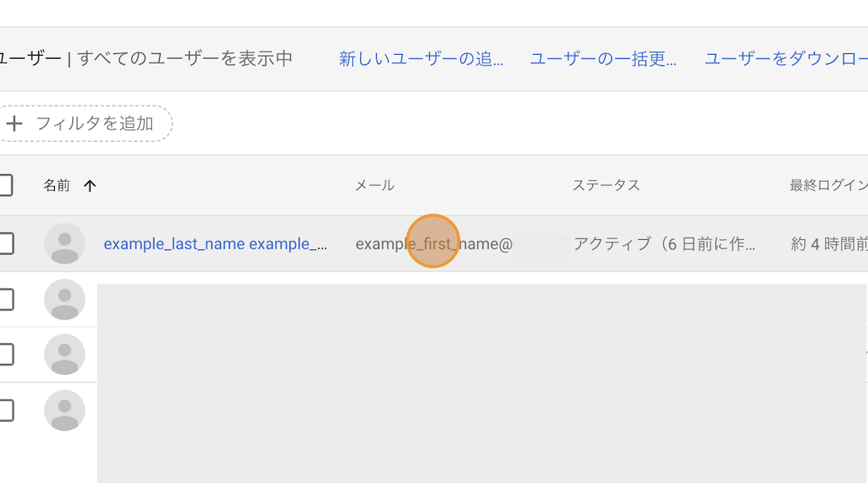Open 新しいユーザーの追加 link
The image size is (868, 483).
[421, 59]
